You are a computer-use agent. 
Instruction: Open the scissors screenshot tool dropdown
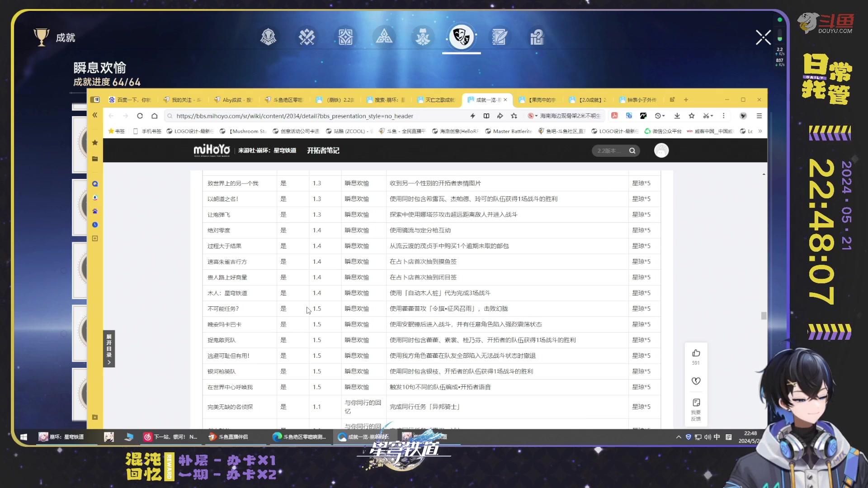tap(708, 116)
